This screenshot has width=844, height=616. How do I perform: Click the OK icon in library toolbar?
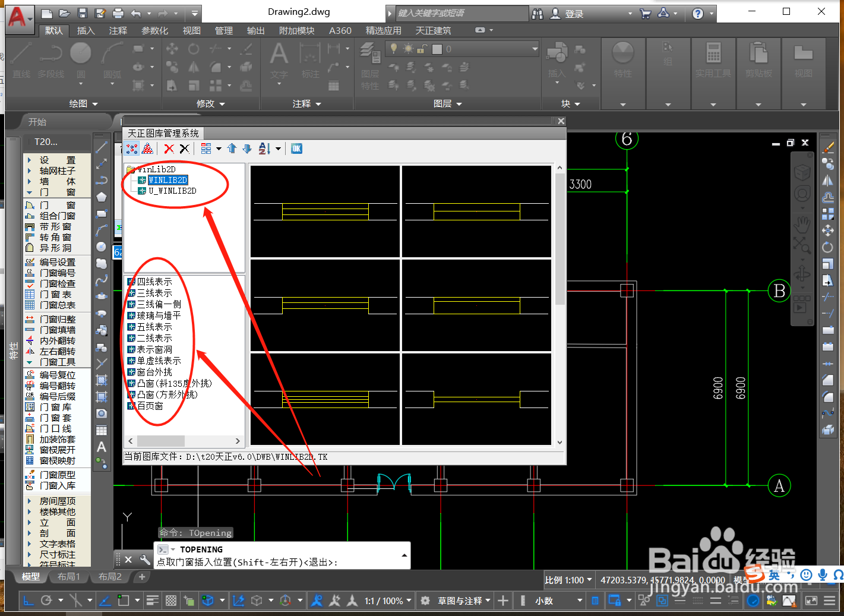(x=297, y=149)
